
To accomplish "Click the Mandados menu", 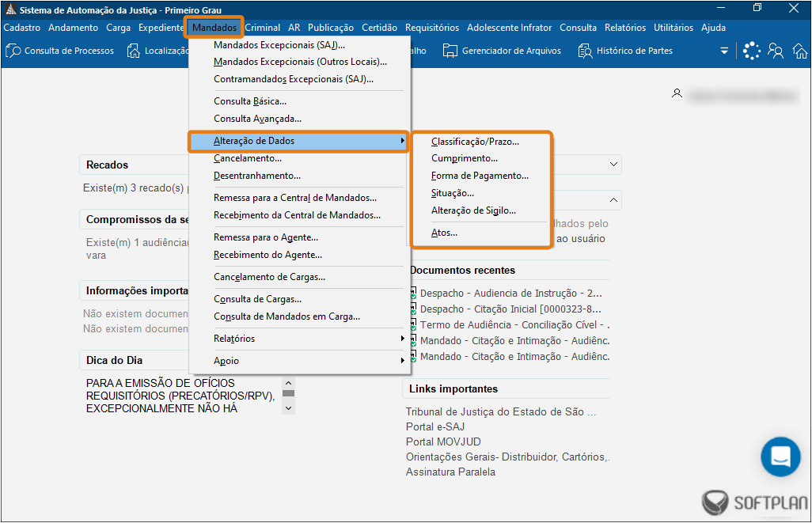I will 214,28.
